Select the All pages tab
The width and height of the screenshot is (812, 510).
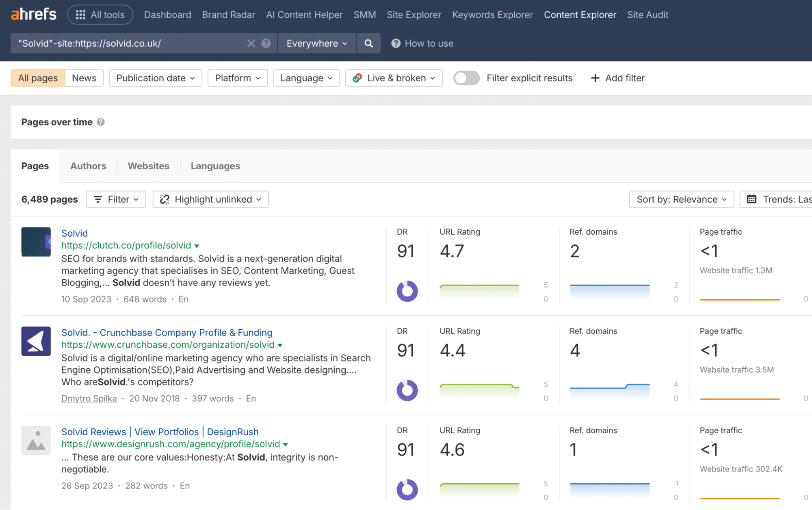pos(38,78)
